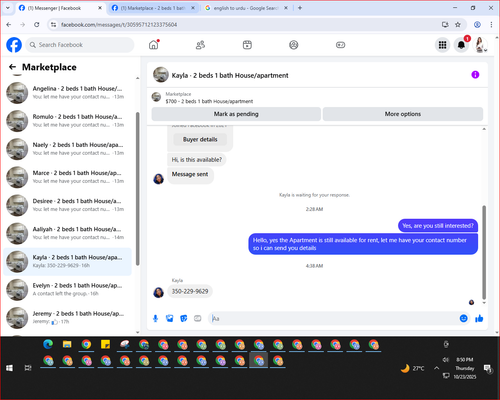The width and height of the screenshot is (500, 400).
Task: Open Desiree's conversation
Action: coord(67,205)
